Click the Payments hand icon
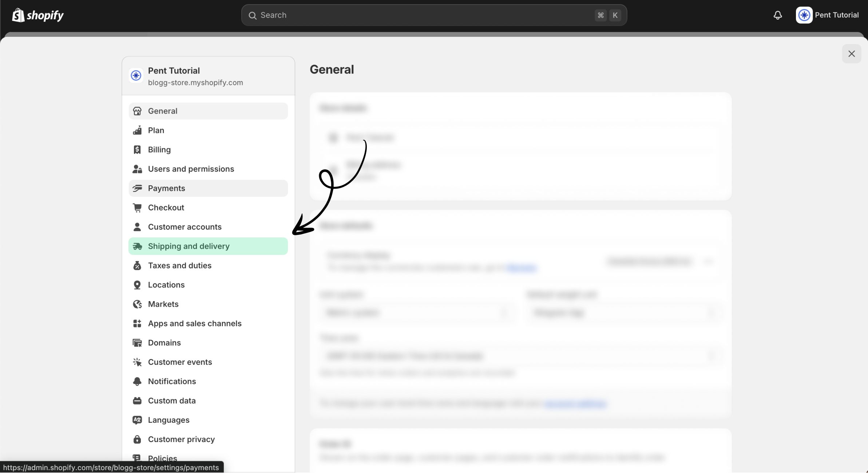Viewport: 868px width, 473px height. 137,188
